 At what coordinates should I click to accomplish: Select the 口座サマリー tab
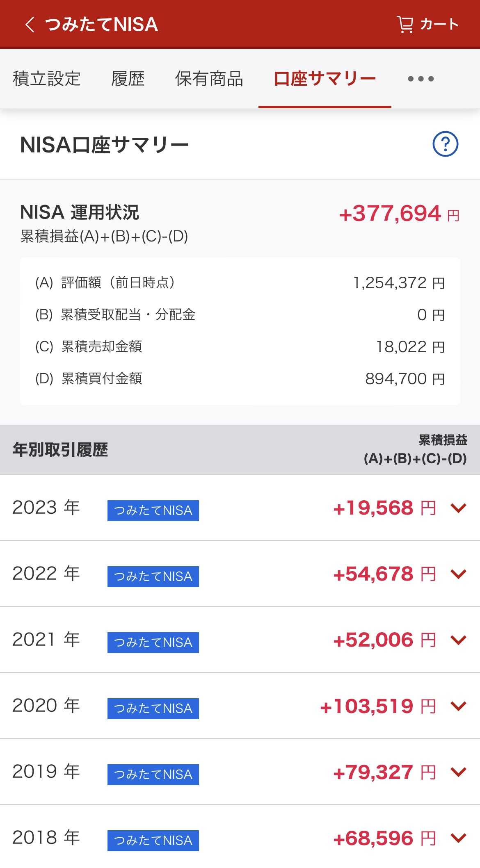325,79
